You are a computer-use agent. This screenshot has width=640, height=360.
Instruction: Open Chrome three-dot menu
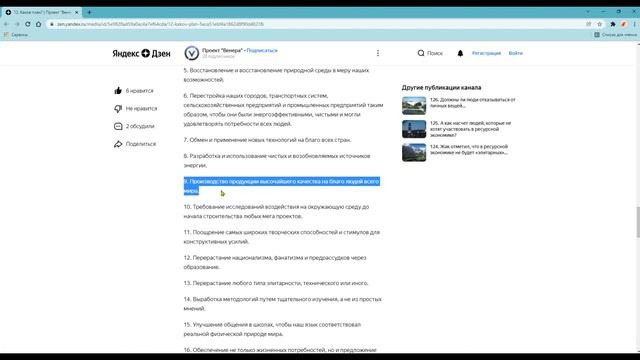click(x=635, y=24)
